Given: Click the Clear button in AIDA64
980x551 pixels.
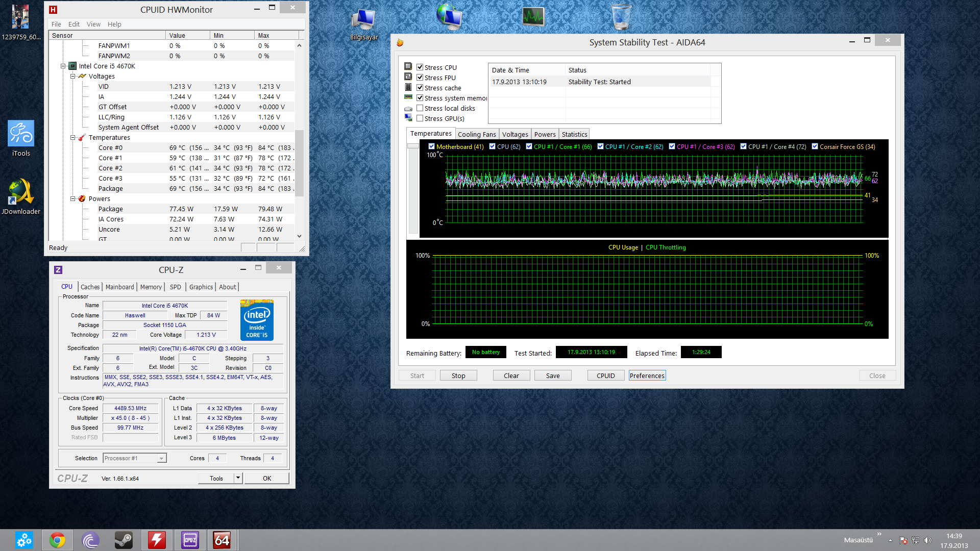Looking at the screenshot, I should pyautogui.click(x=511, y=375).
